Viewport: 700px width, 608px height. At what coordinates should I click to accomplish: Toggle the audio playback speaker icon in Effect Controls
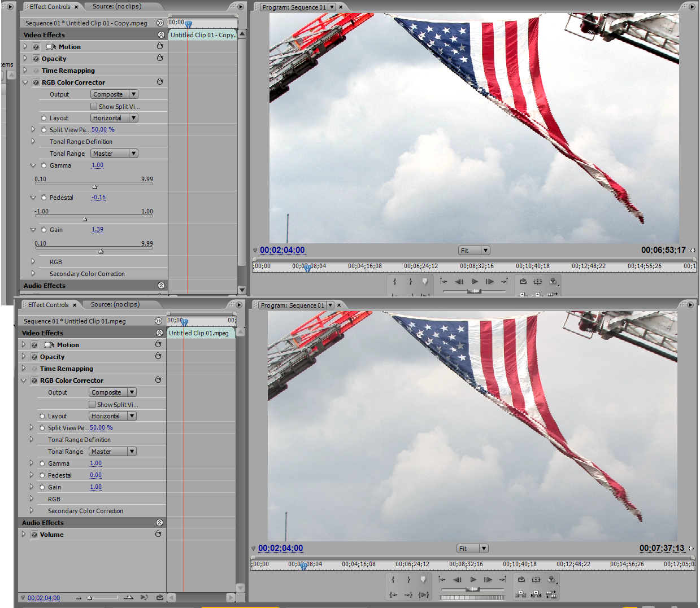point(144,597)
